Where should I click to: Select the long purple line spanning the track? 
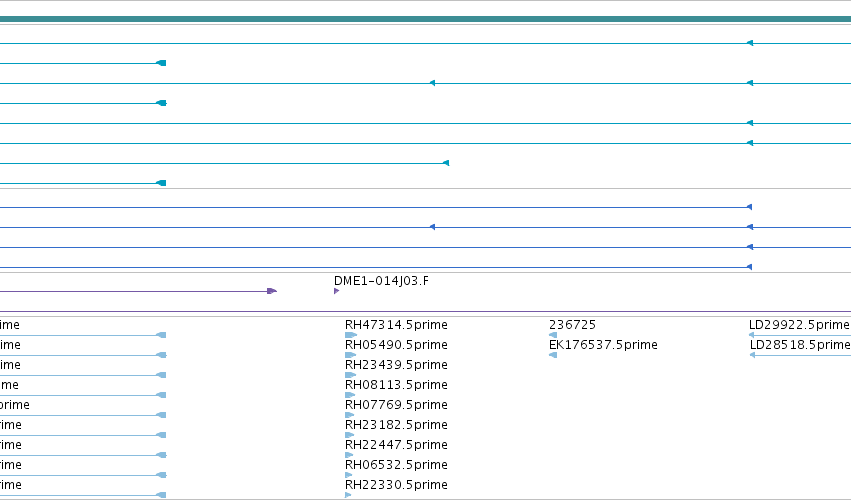(426, 312)
